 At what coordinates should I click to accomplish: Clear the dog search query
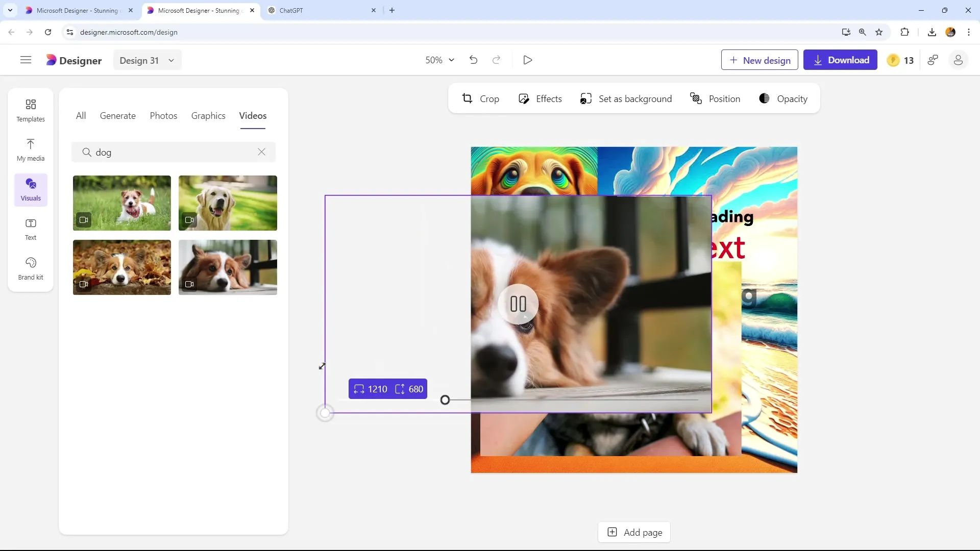coord(261,152)
